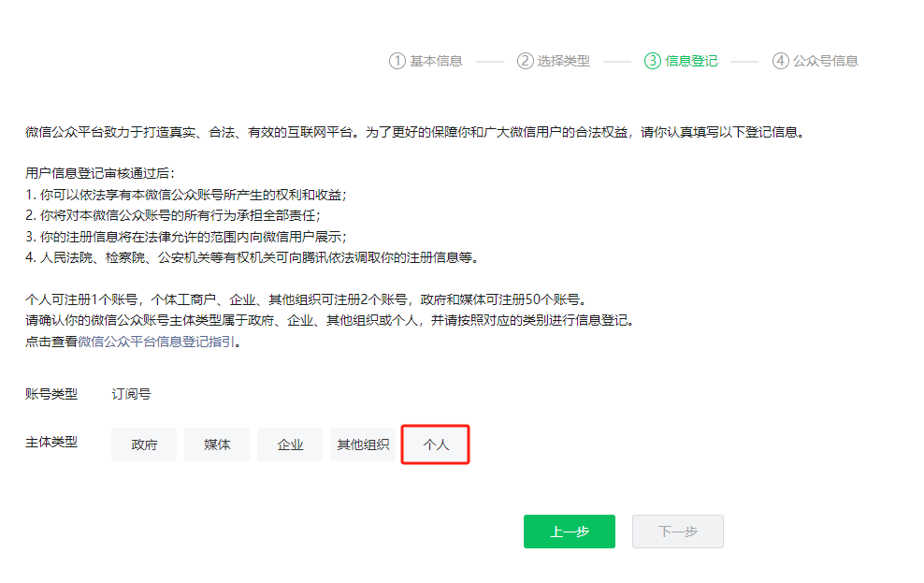The image size is (924, 583).
Task: Go back with the 上一步 button
Action: 570,532
